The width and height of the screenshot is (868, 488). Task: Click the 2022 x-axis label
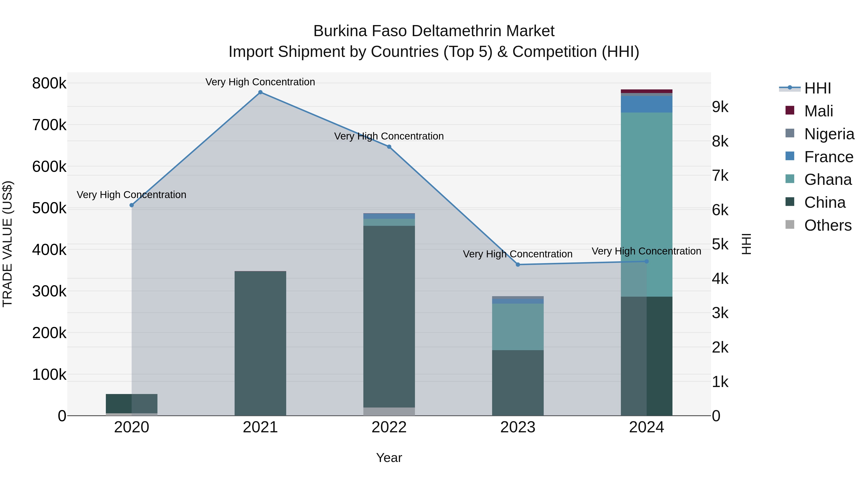click(x=389, y=427)
